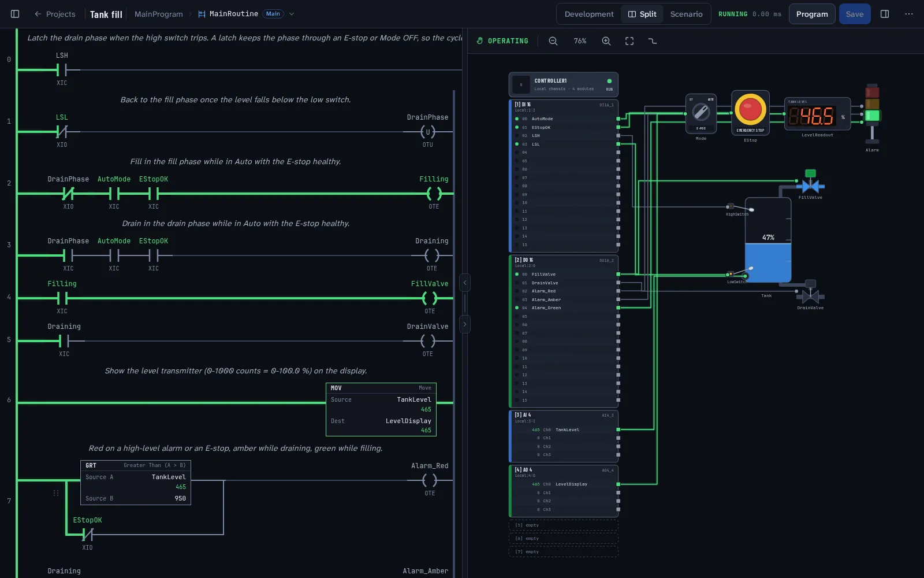Click the OPERATING hand mode indicator
The image size is (924, 578).
click(x=502, y=41)
